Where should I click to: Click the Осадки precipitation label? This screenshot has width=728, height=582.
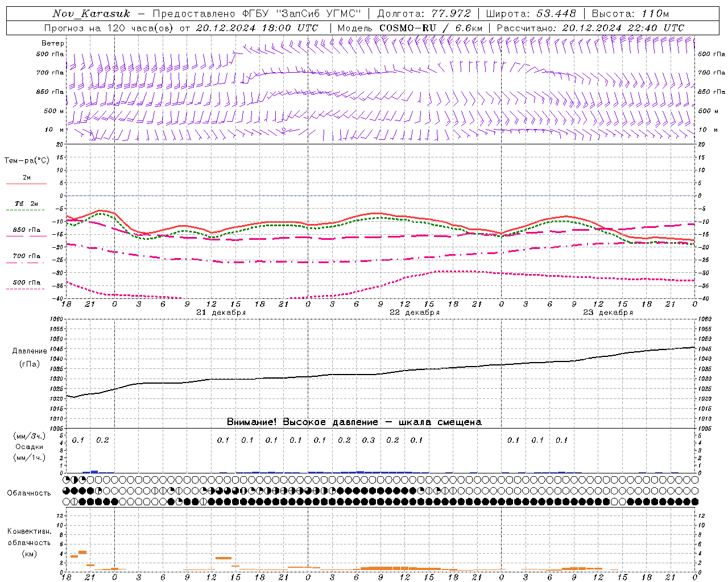click(x=30, y=447)
